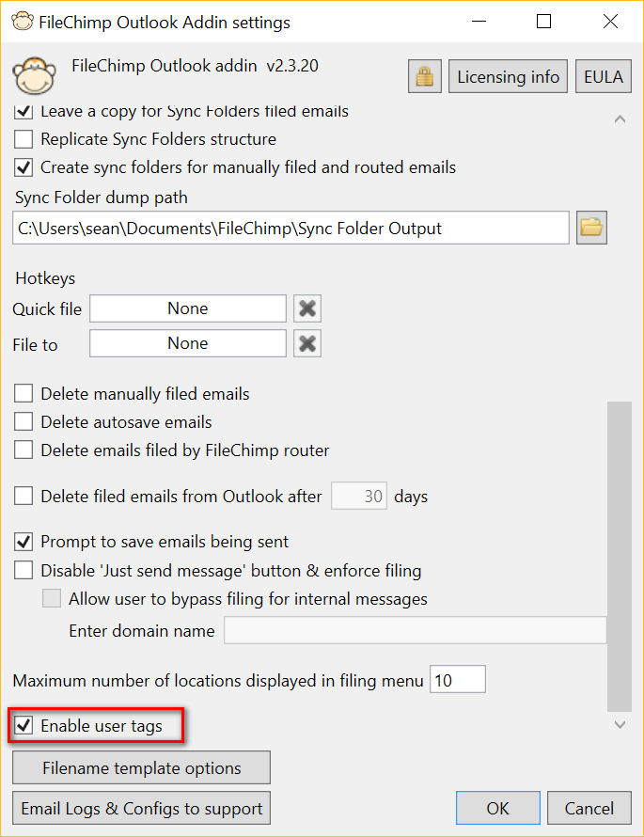
Task: Minimize the settings window
Action: coord(479,22)
